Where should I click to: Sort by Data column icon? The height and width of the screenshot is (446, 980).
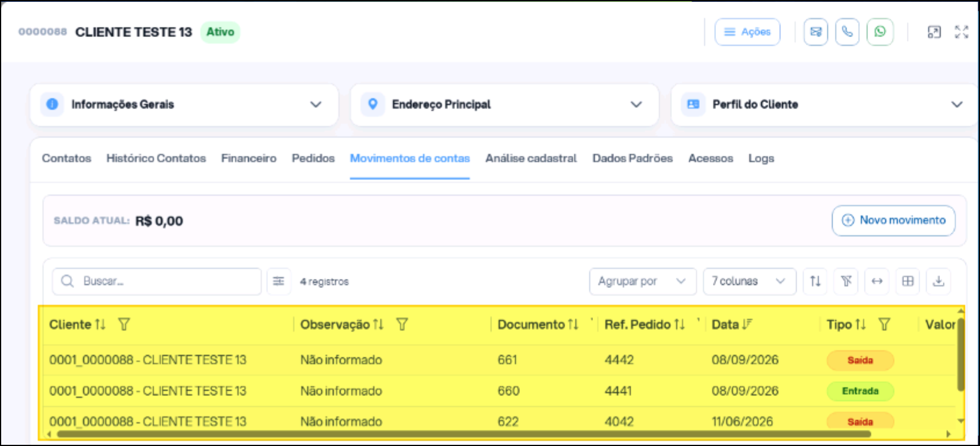(x=747, y=324)
